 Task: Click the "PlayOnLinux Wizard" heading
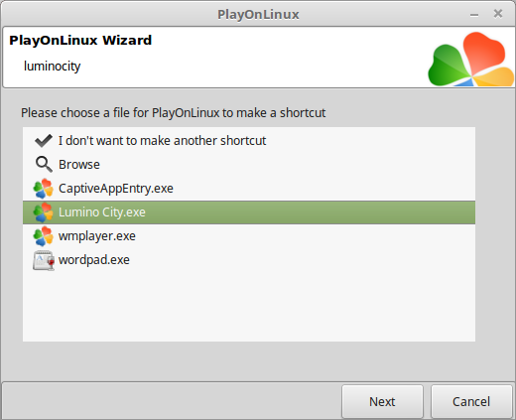tap(80, 41)
